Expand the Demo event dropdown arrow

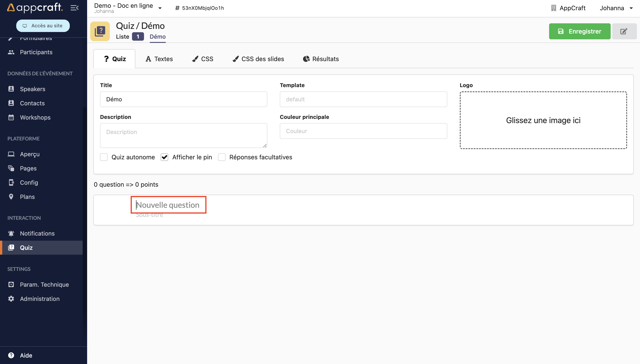(x=161, y=8)
